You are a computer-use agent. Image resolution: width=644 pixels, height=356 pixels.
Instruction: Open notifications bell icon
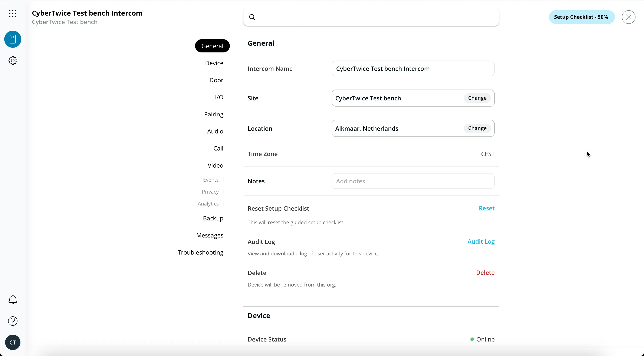click(x=13, y=300)
